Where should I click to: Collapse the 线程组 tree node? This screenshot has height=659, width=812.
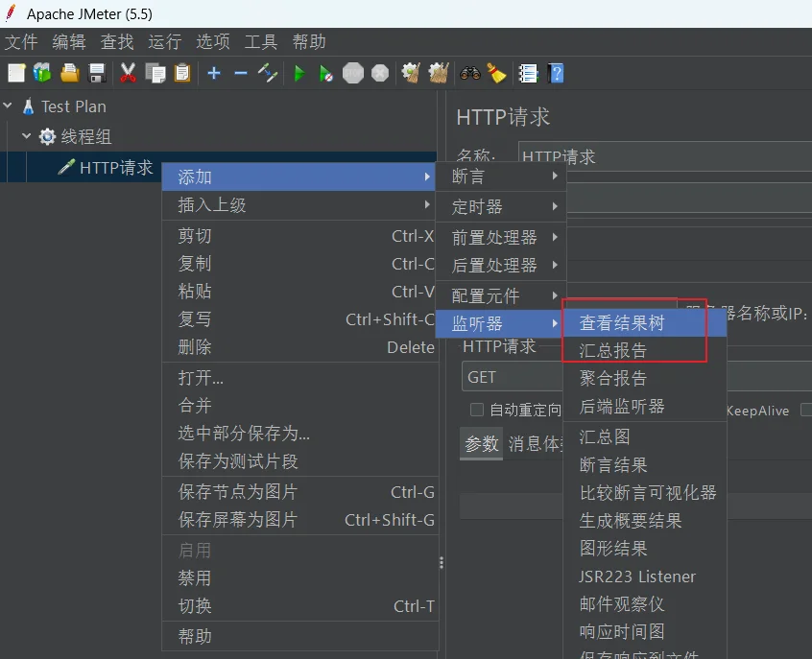27,135
